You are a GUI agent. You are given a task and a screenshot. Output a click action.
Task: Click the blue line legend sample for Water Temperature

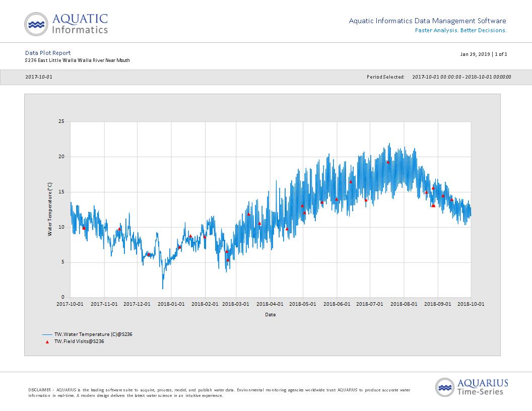coord(47,334)
